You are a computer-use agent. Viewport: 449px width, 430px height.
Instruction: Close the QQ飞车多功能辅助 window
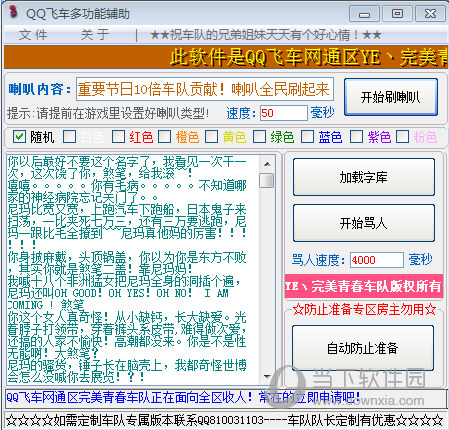[x=430, y=14]
